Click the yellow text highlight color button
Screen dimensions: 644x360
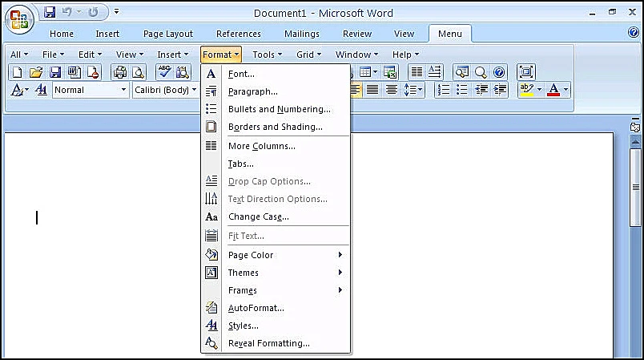526,90
